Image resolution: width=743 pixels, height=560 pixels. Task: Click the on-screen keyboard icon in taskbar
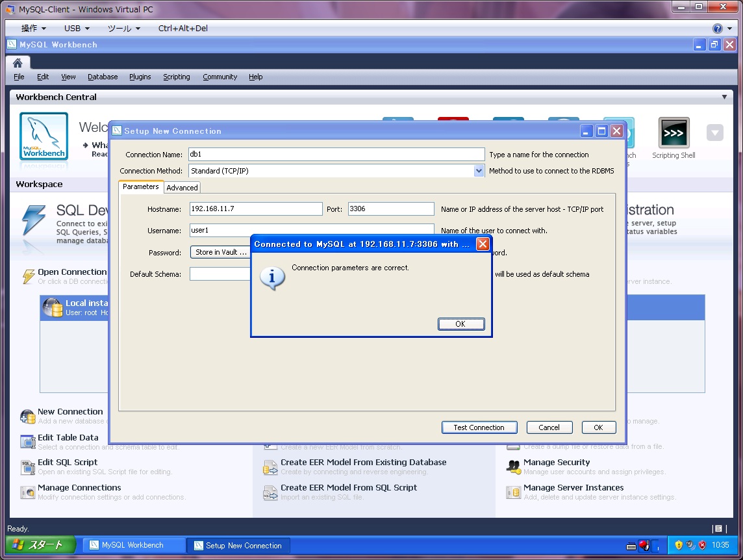[x=631, y=546]
